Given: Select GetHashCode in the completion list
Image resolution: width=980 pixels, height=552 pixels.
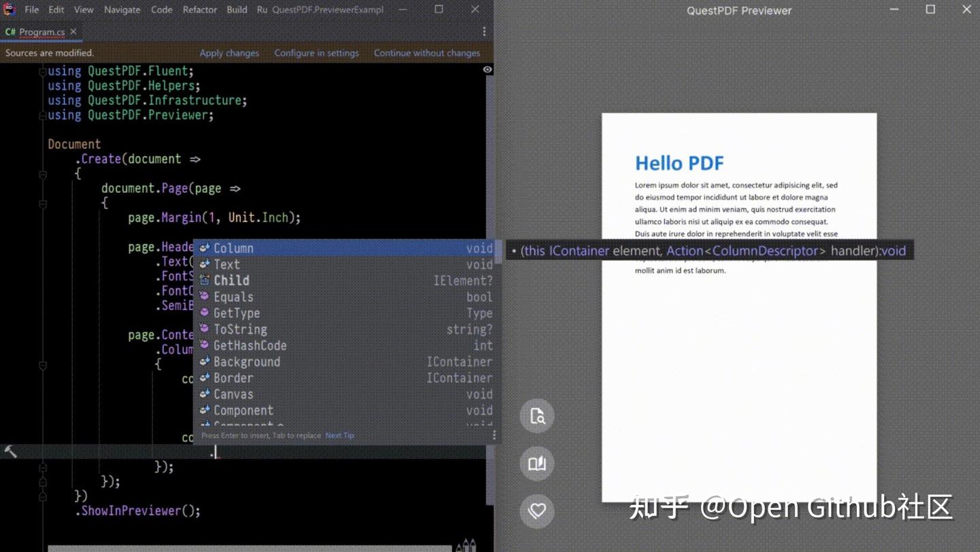Looking at the screenshot, I should (x=346, y=346).
